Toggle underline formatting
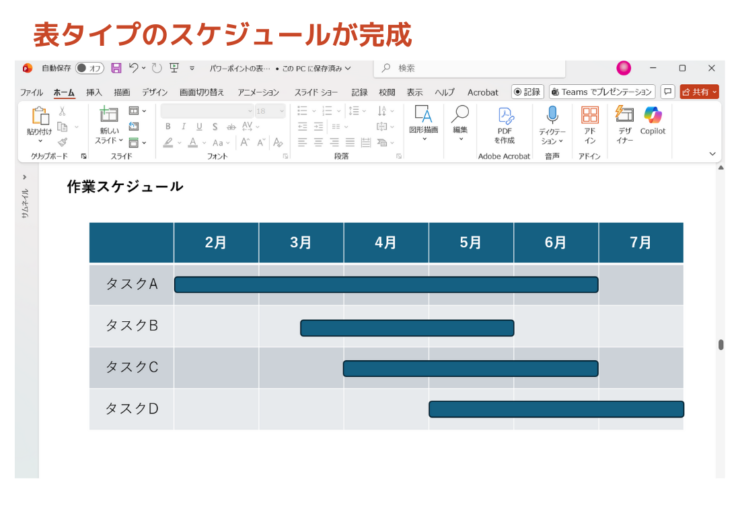Image resolution: width=740 pixels, height=505 pixels. (199, 126)
